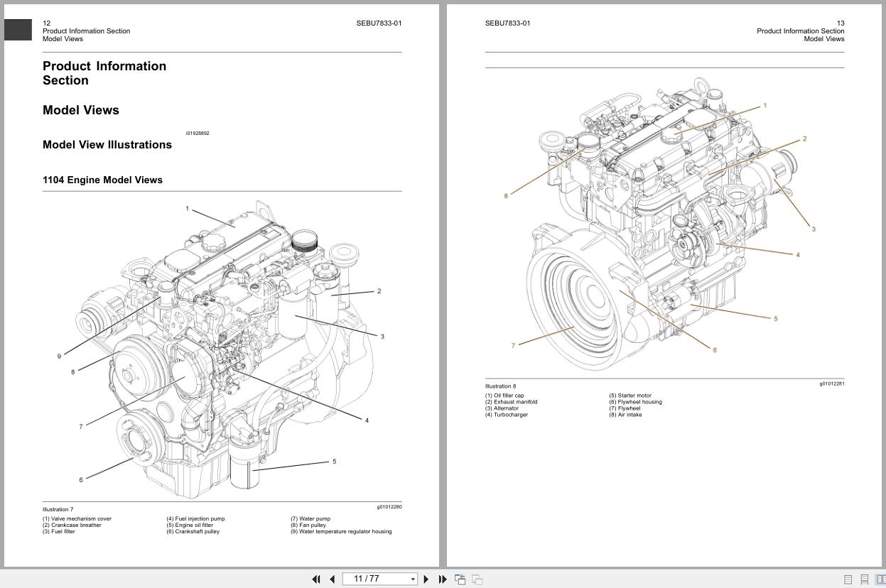Click legend entry '(6) Flywheel housing'
This screenshot has height=588, width=886.
pos(635,402)
